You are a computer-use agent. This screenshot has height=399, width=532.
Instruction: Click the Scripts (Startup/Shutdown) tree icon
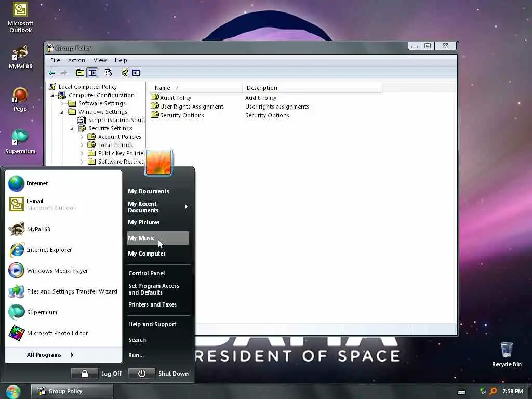point(82,120)
